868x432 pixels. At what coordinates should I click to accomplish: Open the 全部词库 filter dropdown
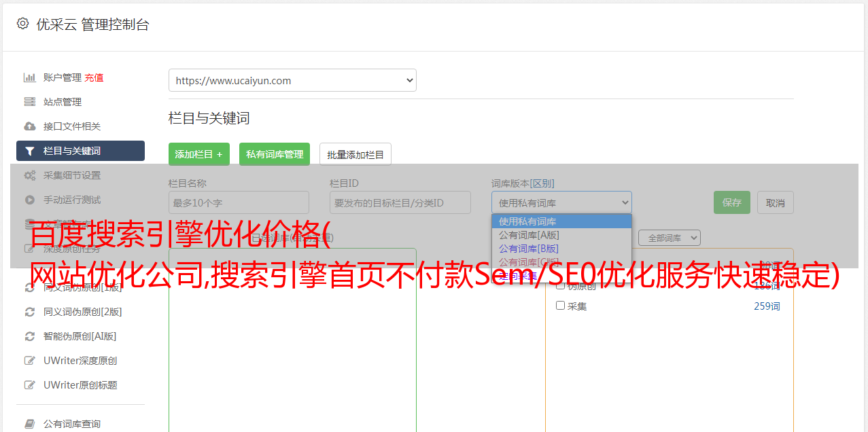669,238
